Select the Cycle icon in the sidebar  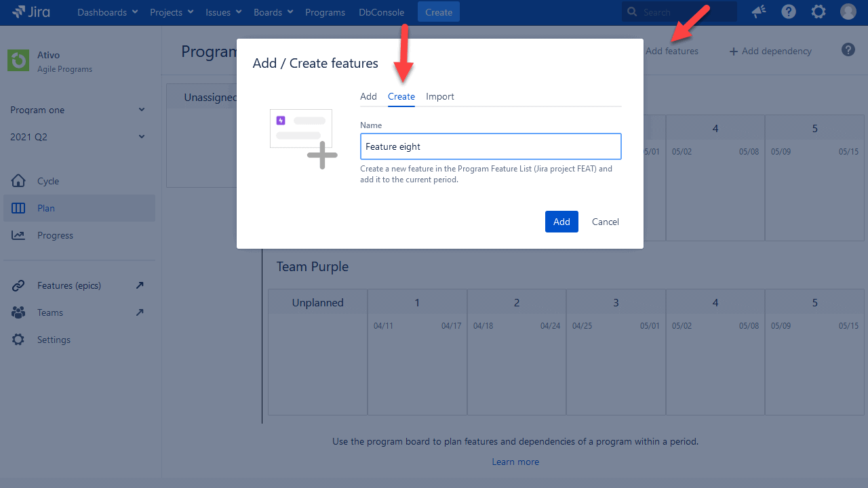click(18, 181)
